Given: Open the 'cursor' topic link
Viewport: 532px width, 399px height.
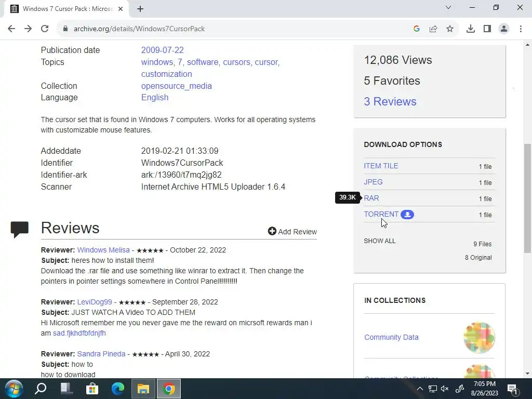Looking at the screenshot, I should point(267,62).
